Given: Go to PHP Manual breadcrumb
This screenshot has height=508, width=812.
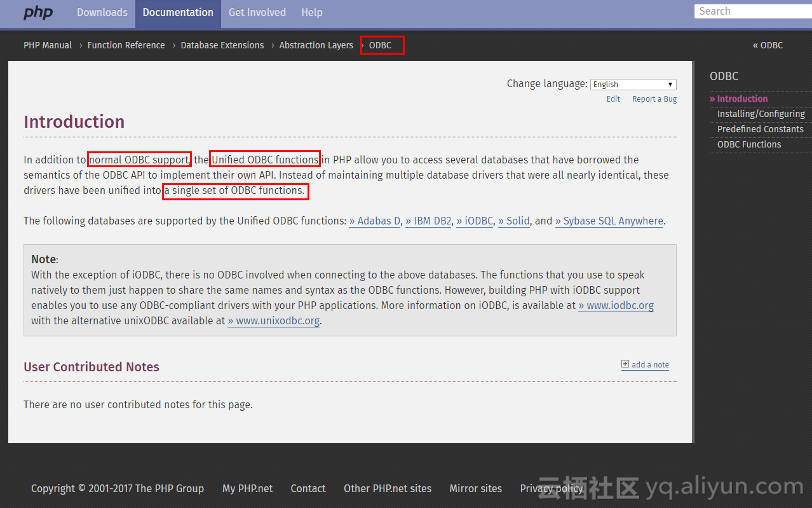Looking at the screenshot, I should [x=48, y=45].
